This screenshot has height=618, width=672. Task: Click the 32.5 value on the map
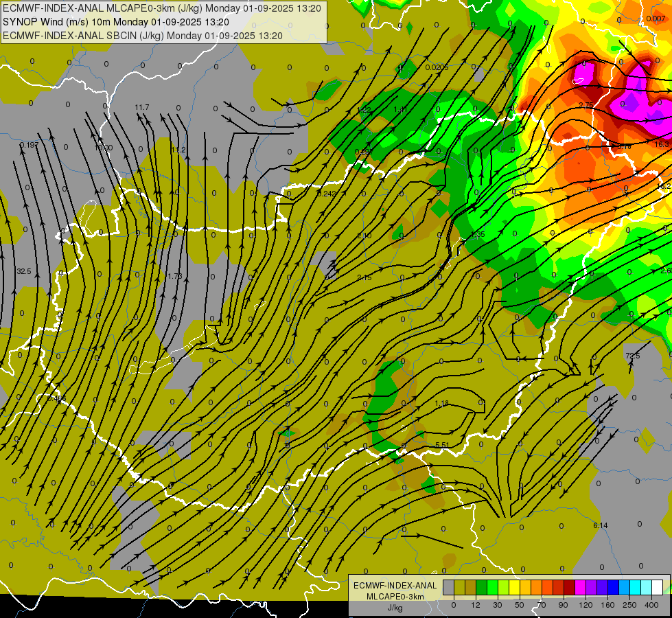pyautogui.click(x=24, y=271)
